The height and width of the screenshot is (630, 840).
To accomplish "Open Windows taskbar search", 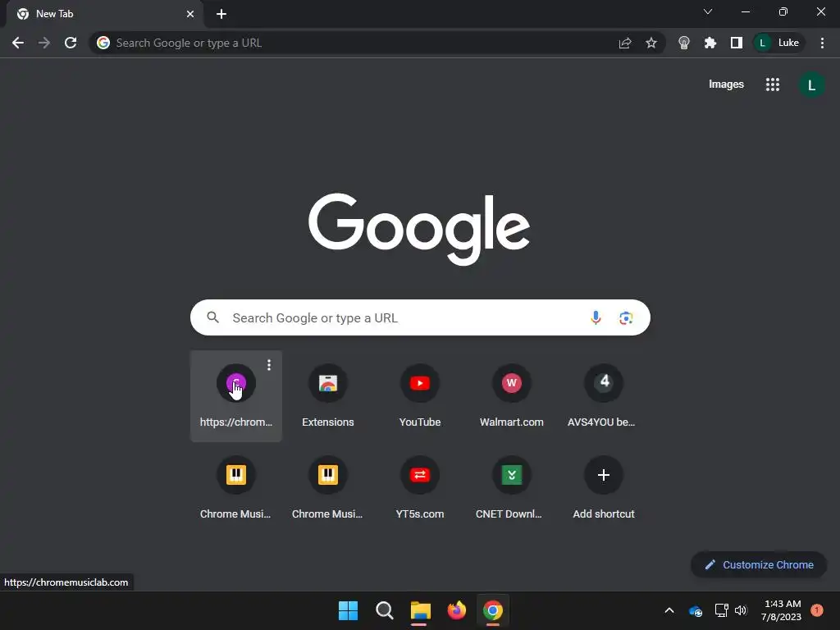I will click(x=384, y=610).
